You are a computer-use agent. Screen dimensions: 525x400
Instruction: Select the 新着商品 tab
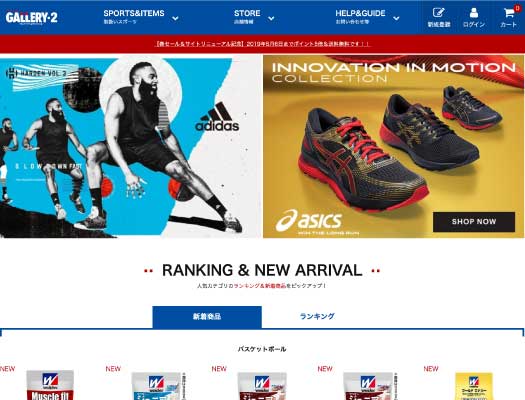tap(207, 317)
